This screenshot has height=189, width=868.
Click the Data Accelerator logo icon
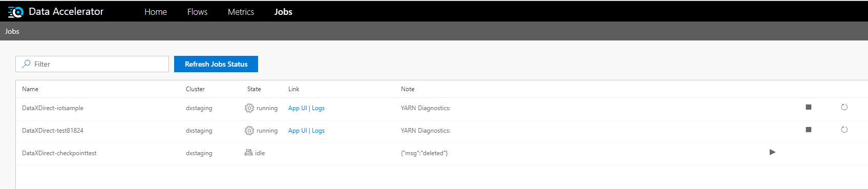pyautogui.click(x=16, y=12)
